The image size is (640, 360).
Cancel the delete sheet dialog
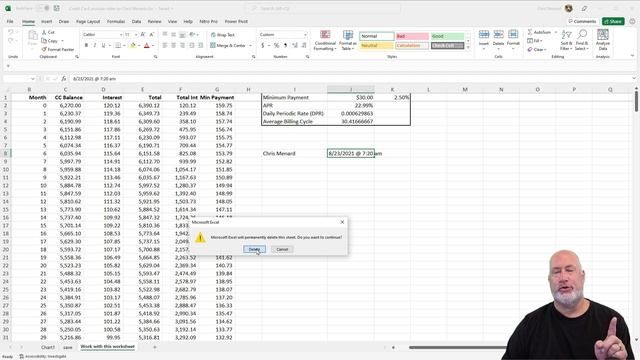(282, 249)
